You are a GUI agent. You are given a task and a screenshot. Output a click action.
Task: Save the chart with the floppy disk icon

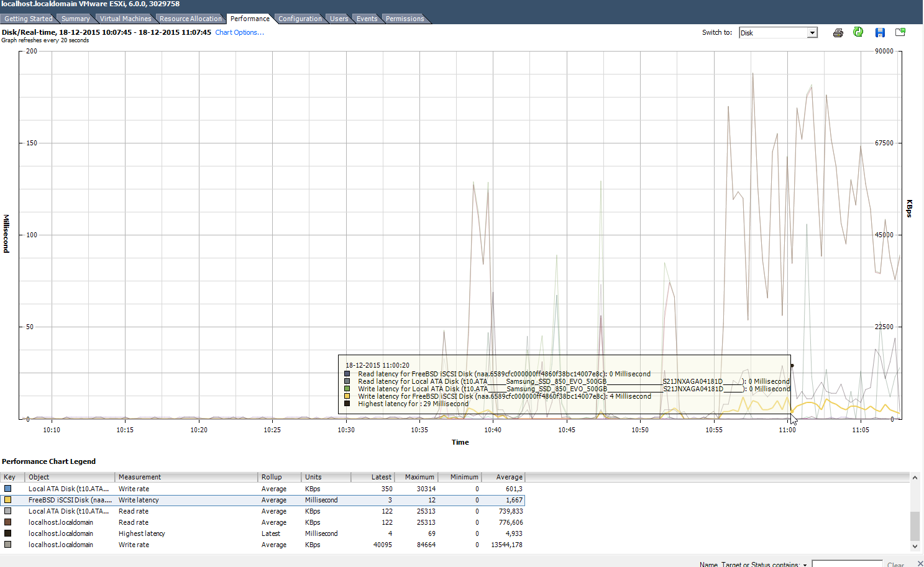[880, 33]
